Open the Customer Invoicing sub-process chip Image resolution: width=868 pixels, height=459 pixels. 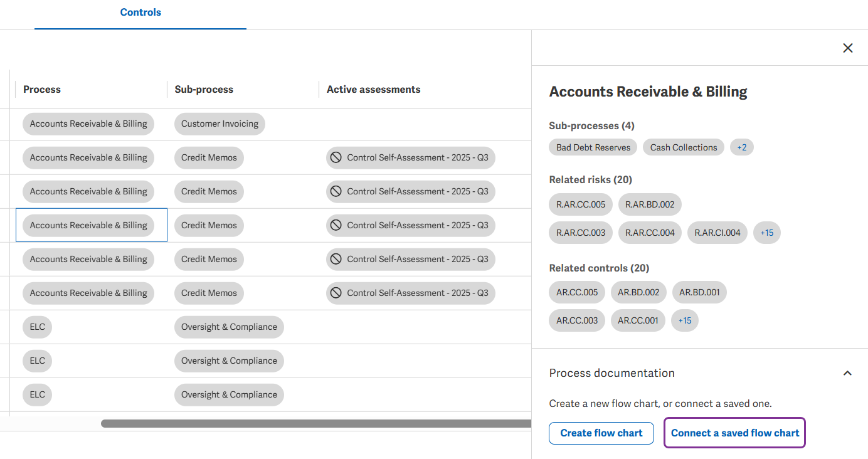coord(220,124)
